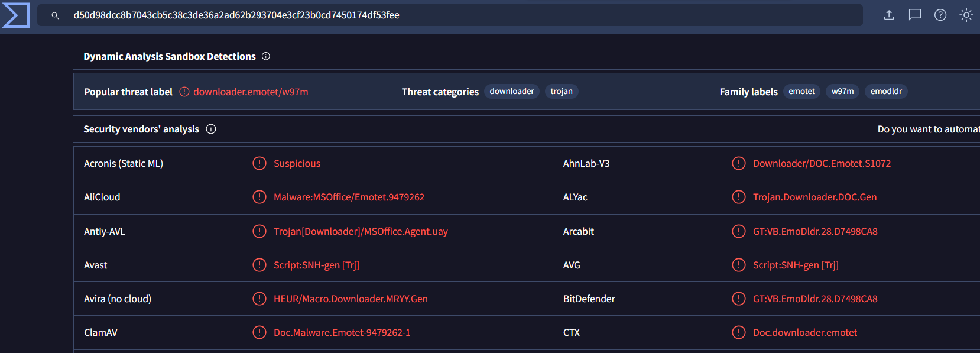980x353 pixels.
Task: Click the Doc.downloader.emotet result
Action: point(805,332)
